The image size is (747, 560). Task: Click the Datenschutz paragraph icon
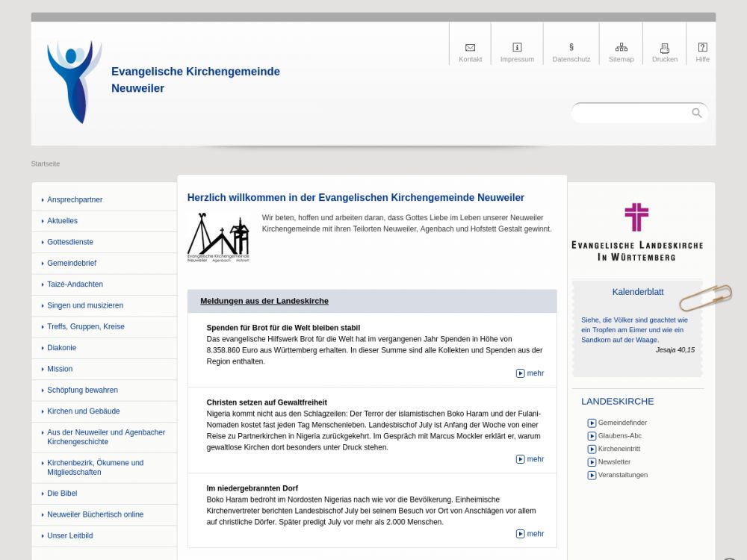[571, 47]
